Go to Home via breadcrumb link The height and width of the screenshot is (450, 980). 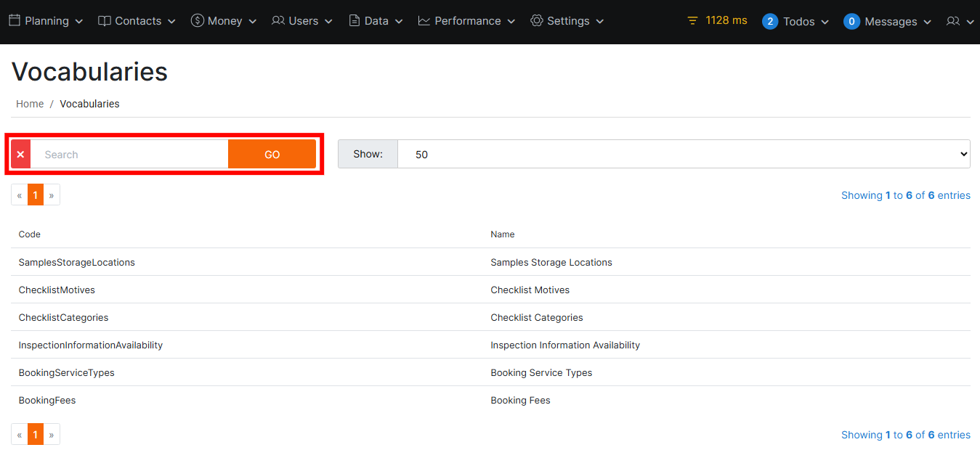click(x=30, y=104)
